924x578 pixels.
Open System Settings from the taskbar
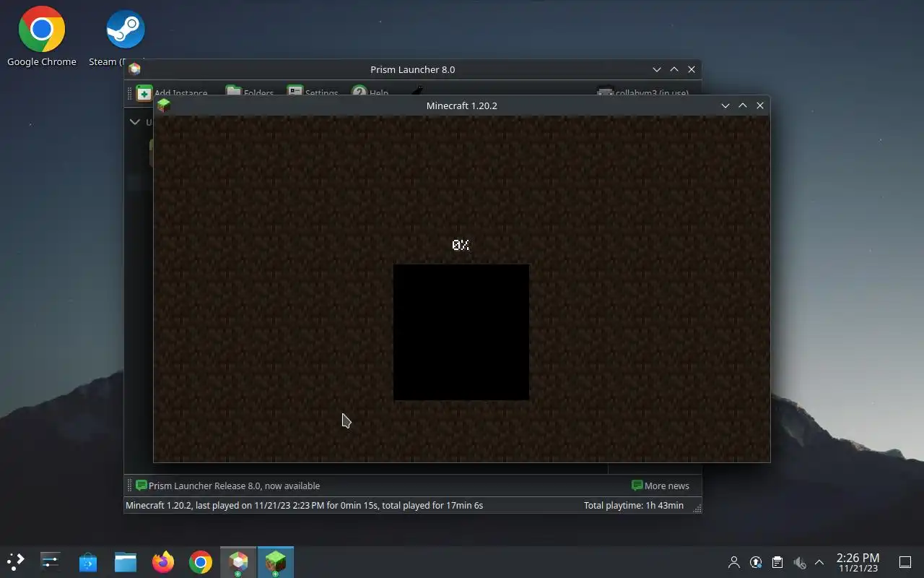[51, 561]
